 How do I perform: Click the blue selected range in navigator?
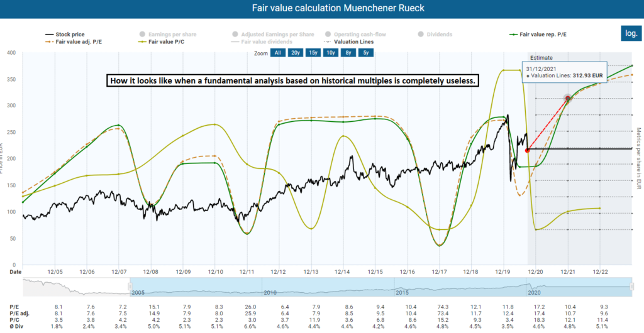click(x=380, y=287)
